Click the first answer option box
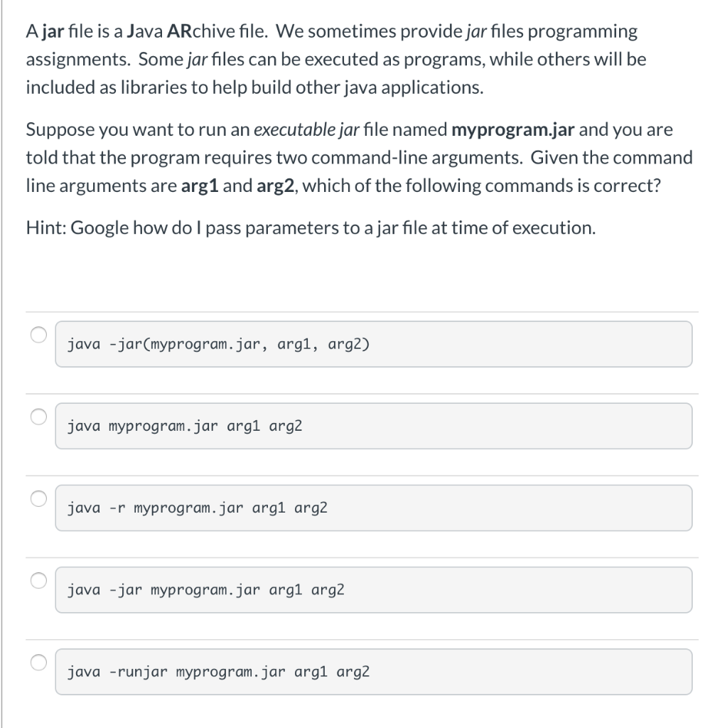The height and width of the screenshot is (728, 715). 373,344
